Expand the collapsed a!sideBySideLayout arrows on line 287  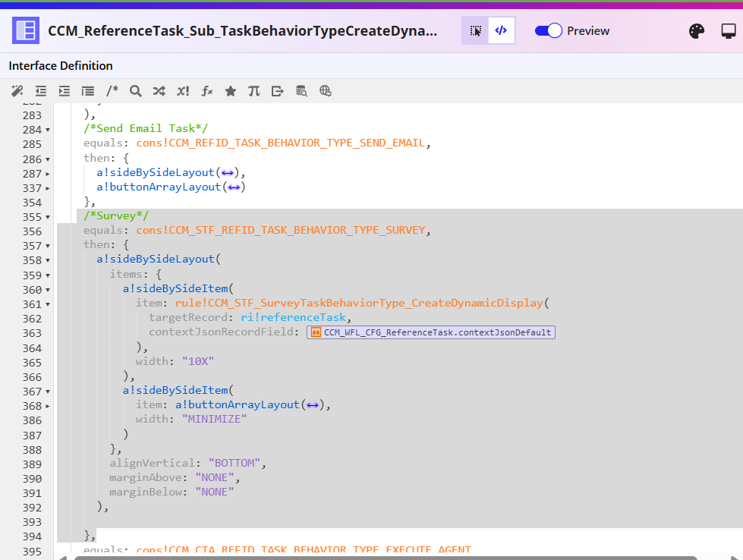228,173
